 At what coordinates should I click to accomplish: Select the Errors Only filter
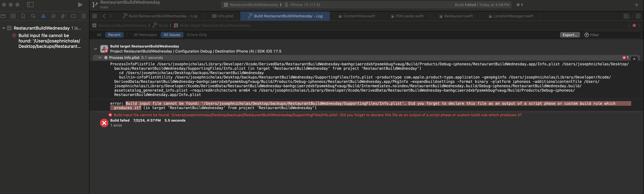197,35
